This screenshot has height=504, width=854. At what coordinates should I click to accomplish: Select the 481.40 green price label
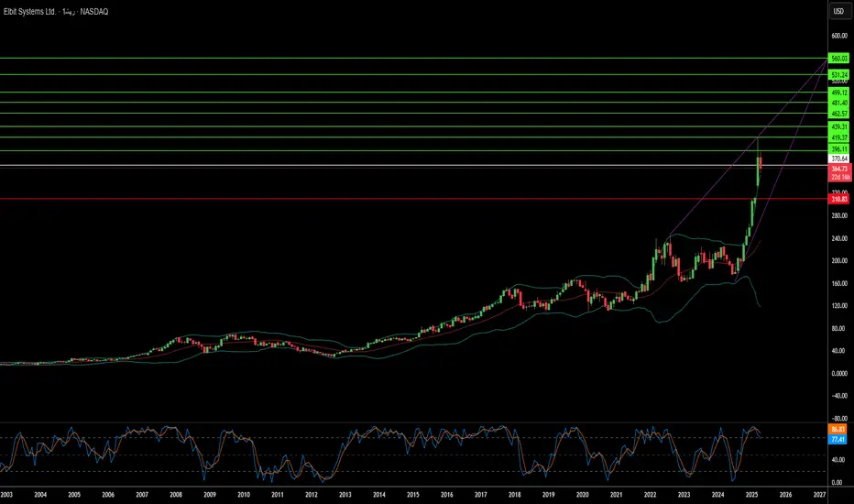click(838, 103)
